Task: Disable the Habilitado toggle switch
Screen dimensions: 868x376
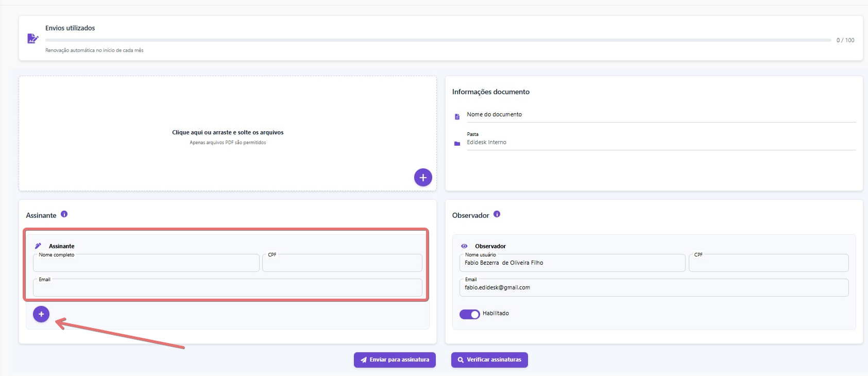Action: (469, 314)
